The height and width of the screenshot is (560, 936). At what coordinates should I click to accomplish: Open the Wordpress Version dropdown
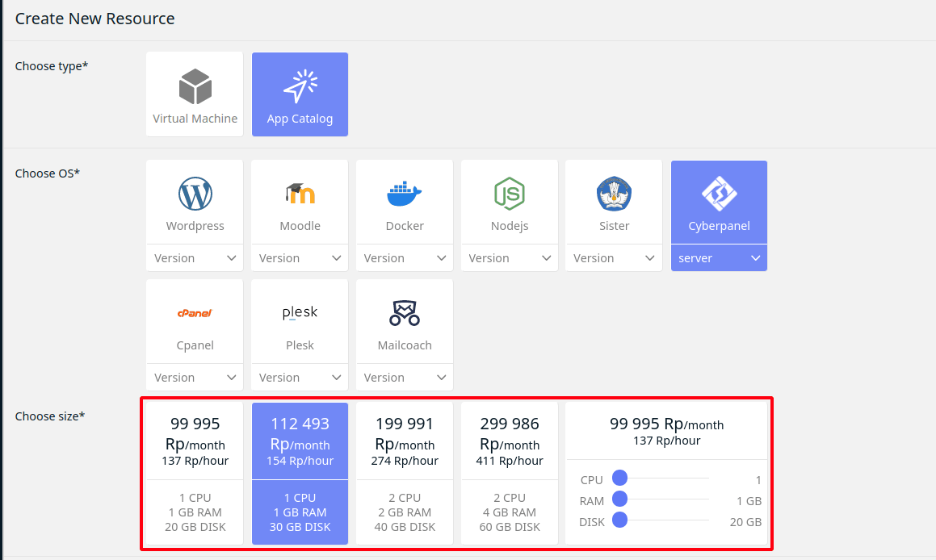coord(194,257)
